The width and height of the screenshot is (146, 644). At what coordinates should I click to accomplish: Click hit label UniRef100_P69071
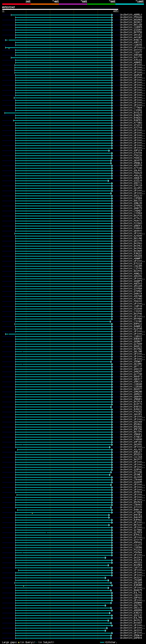131,221
